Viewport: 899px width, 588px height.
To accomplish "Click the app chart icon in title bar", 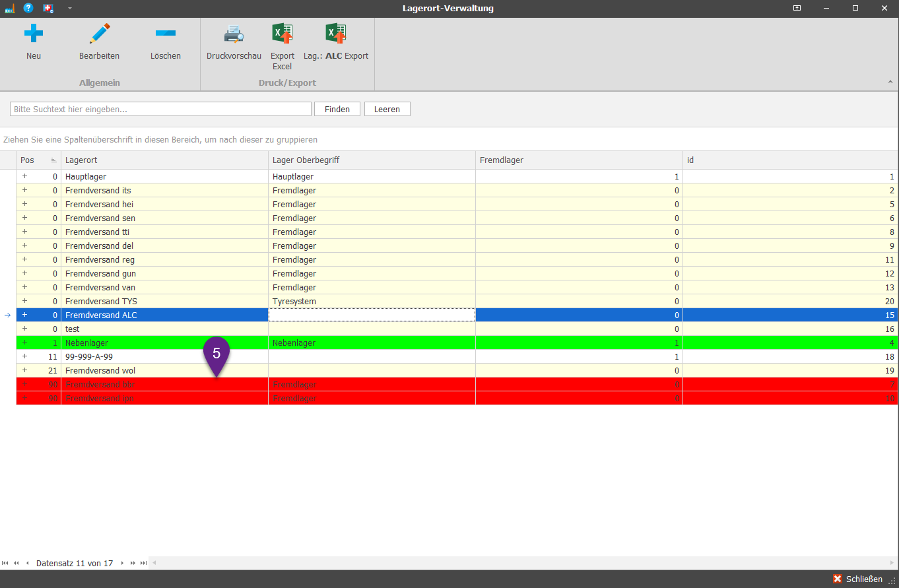I will (9, 9).
